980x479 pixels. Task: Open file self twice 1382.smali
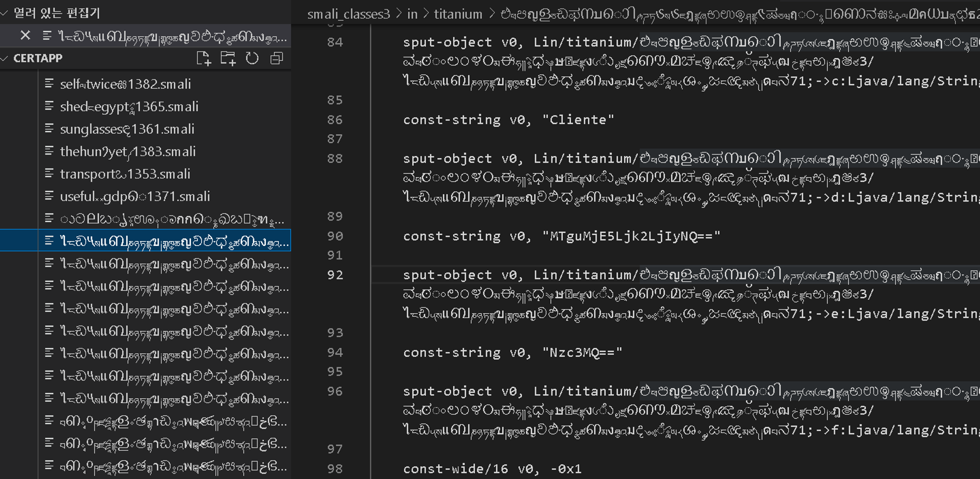tap(125, 84)
